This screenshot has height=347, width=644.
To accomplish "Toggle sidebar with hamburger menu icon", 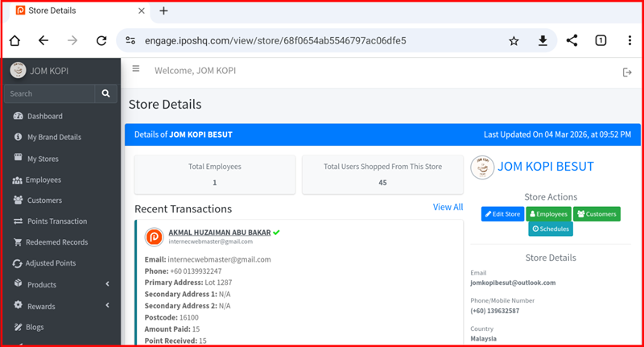I will tap(136, 69).
